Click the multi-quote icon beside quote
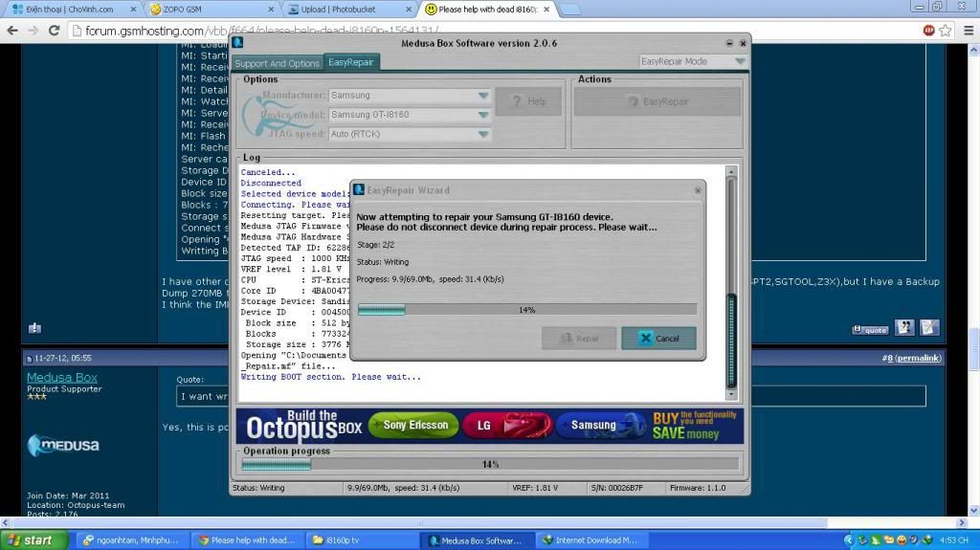 (904, 327)
